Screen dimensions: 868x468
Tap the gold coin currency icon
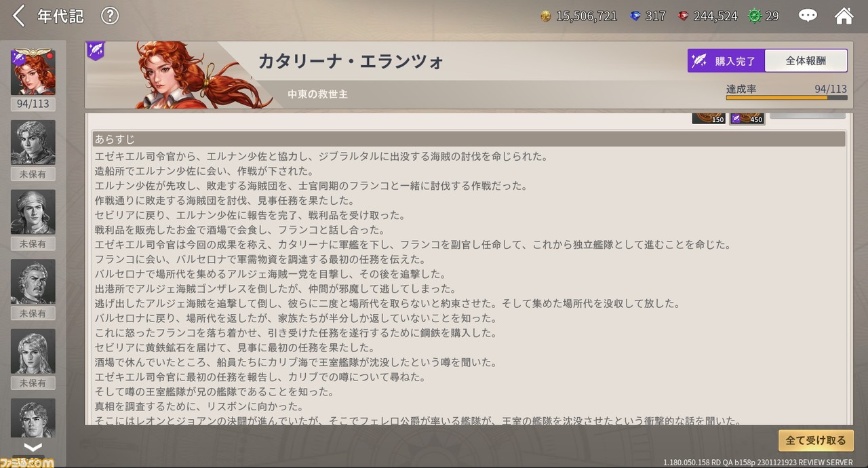[546, 16]
